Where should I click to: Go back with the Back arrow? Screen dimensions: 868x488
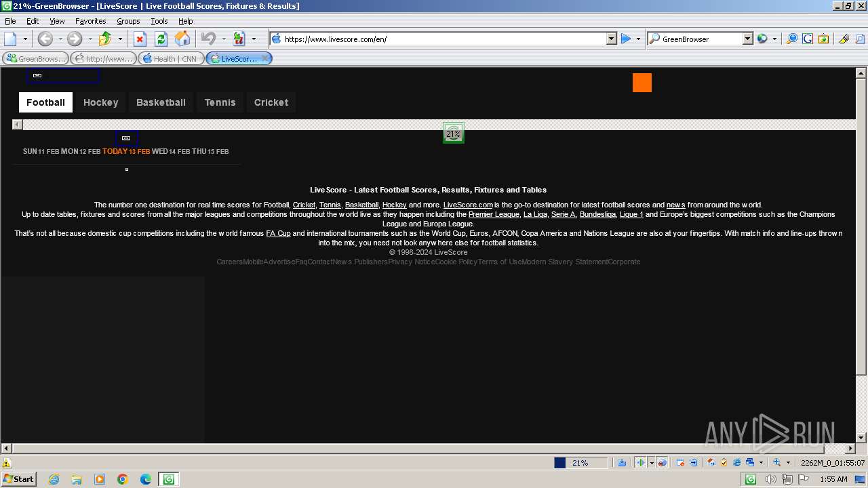pos(45,39)
